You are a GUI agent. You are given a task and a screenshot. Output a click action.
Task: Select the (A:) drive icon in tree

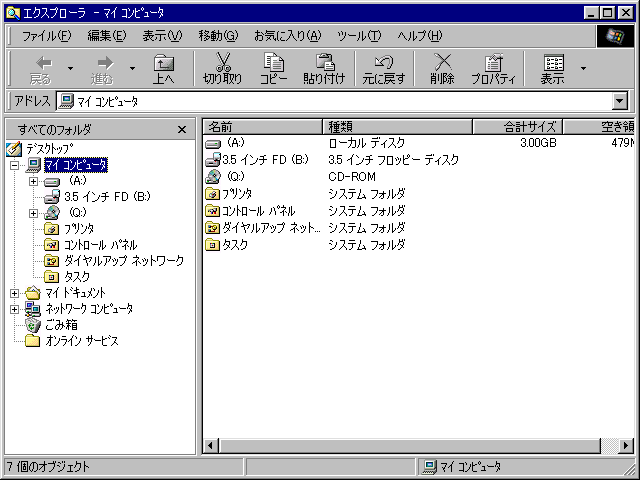click(52, 182)
